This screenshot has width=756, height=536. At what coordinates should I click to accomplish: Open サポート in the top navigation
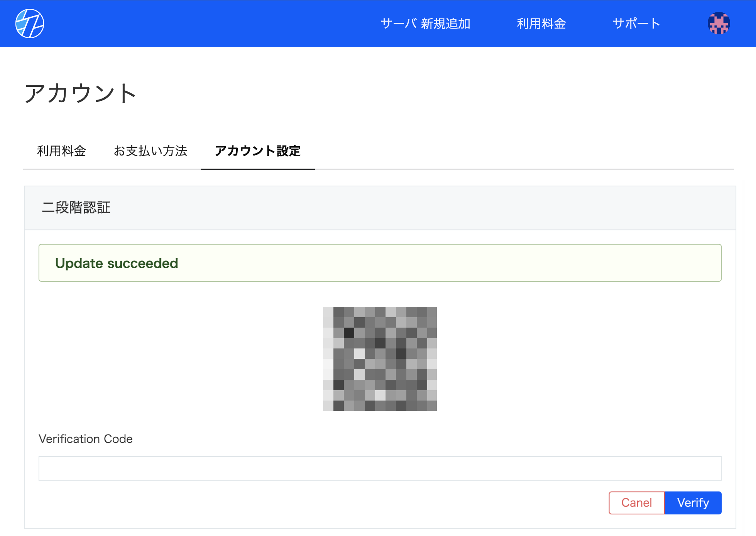point(636,24)
